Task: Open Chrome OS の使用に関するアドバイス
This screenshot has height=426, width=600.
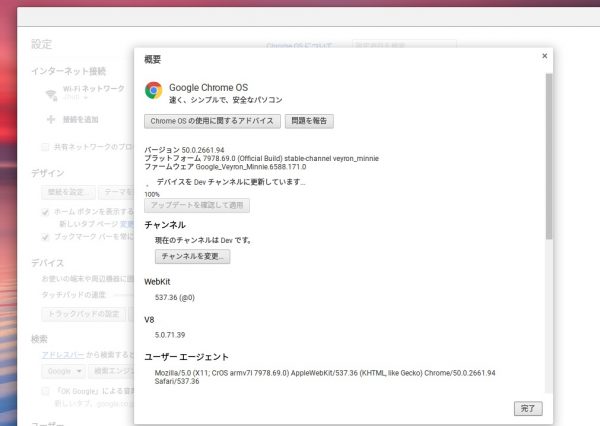Action: (212, 121)
